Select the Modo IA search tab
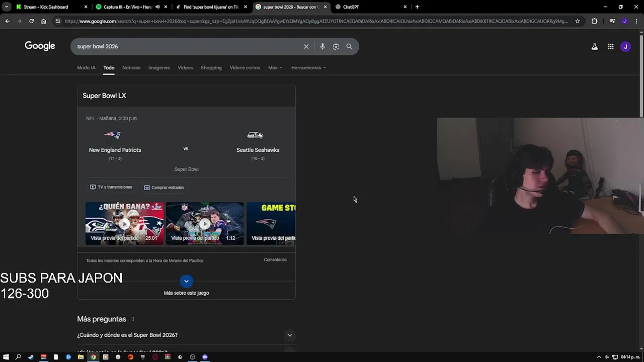644x362 pixels. [x=86, y=68]
